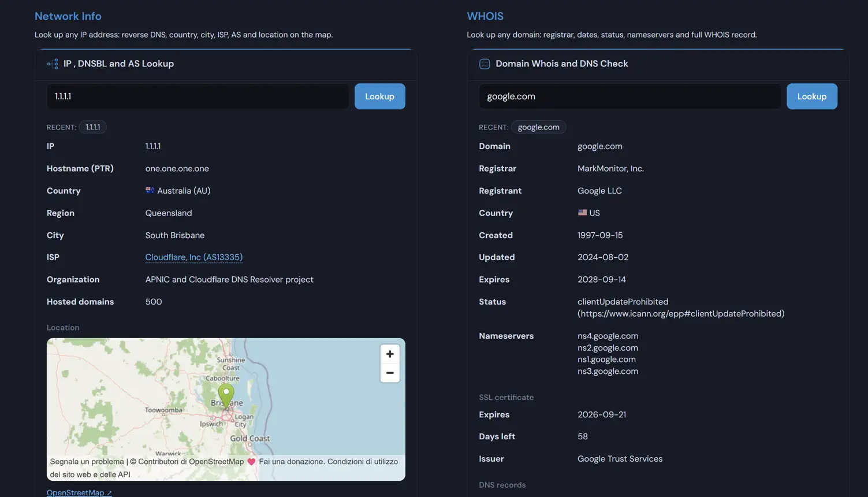Click hosted domains value 500
The width and height of the screenshot is (868, 497).
click(154, 302)
